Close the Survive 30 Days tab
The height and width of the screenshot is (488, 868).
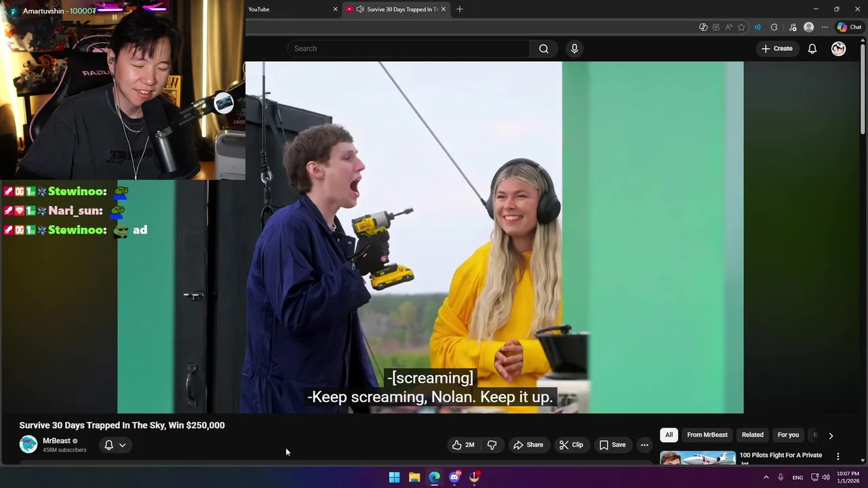pos(443,9)
